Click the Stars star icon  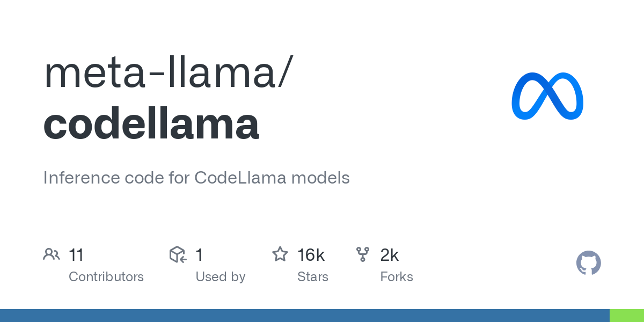[x=280, y=254]
